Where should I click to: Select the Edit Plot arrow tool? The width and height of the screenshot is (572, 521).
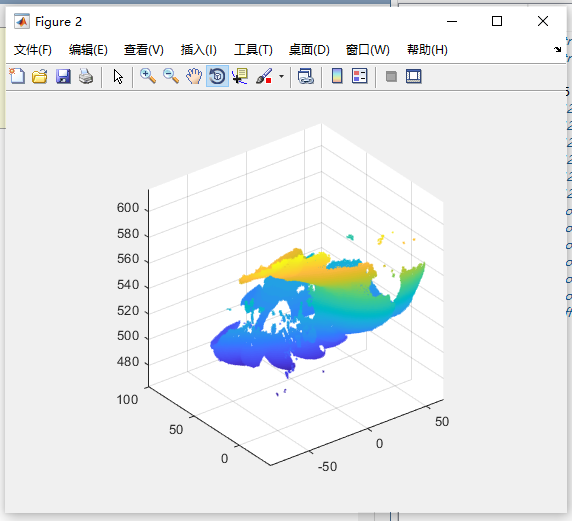pos(118,76)
